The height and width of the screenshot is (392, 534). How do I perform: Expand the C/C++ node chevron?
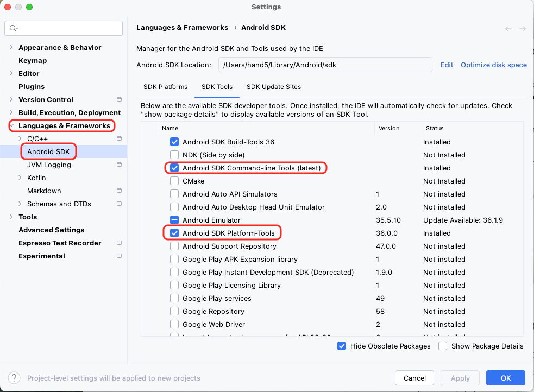[x=20, y=138]
